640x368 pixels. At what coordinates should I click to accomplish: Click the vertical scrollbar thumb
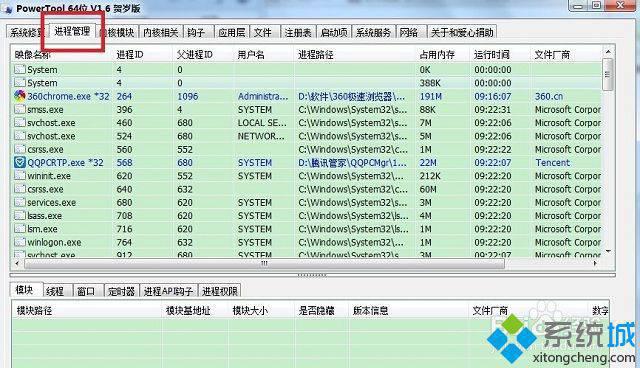(x=608, y=74)
